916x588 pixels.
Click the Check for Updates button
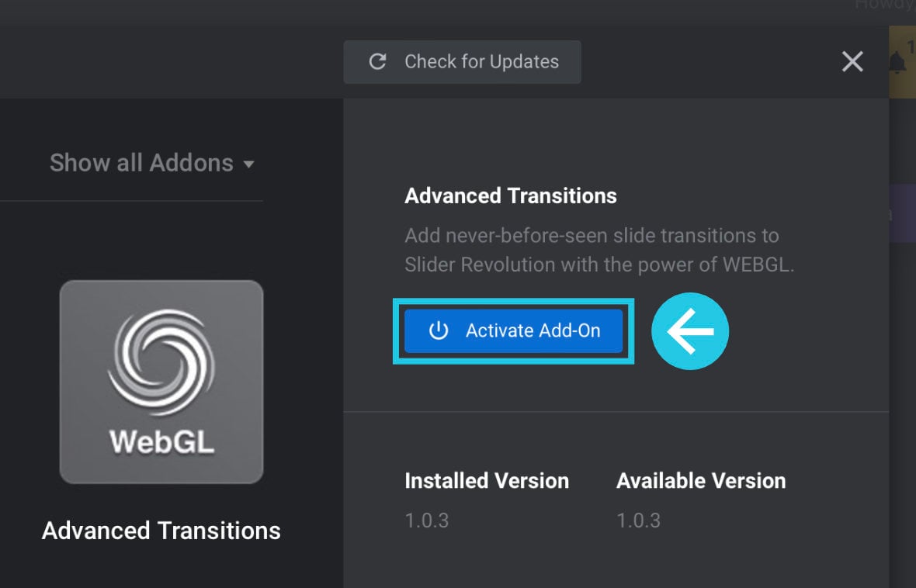tap(462, 62)
